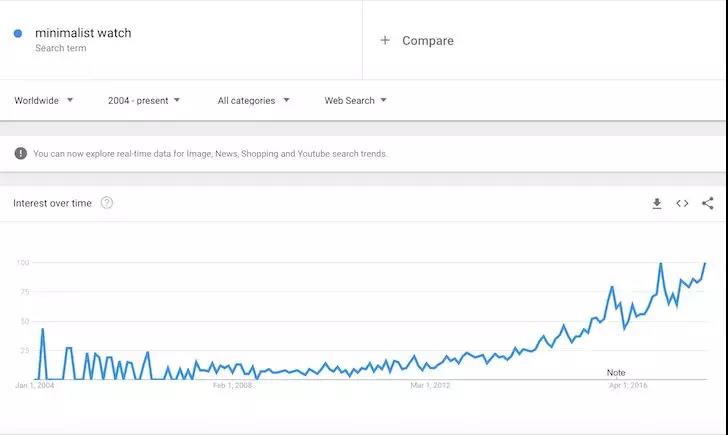Viewport: 728px width, 435px height.
Task: Share the interest over time chart
Action: pyautogui.click(x=708, y=203)
